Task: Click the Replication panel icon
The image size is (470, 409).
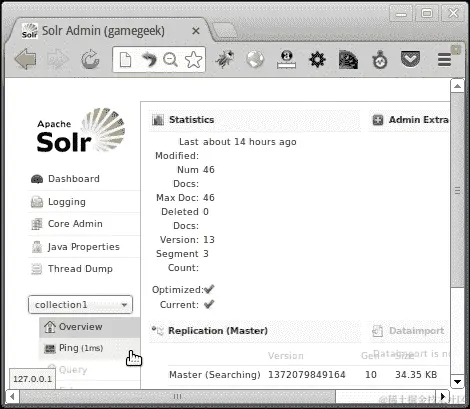Action: pyautogui.click(x=158, y=330)
